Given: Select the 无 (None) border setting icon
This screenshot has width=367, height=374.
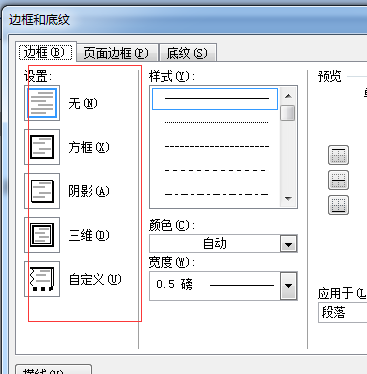Looking at the screenshot, I should tap(42, 103).
